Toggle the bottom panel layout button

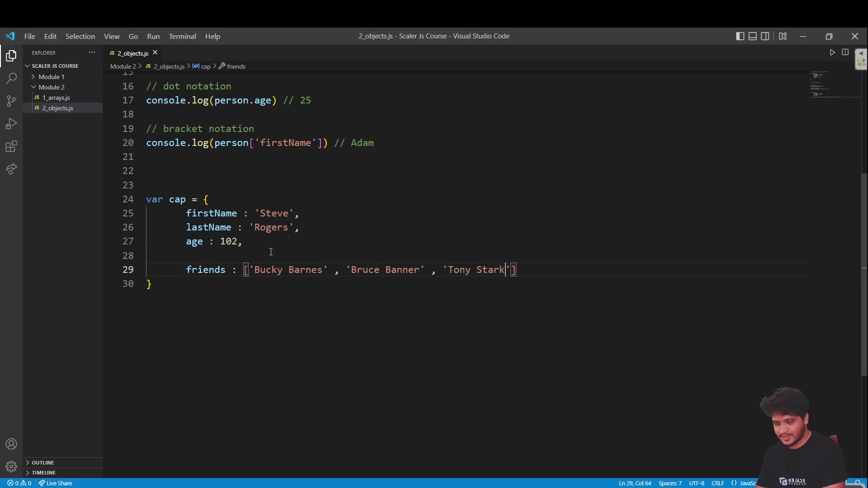coord(753,36)
